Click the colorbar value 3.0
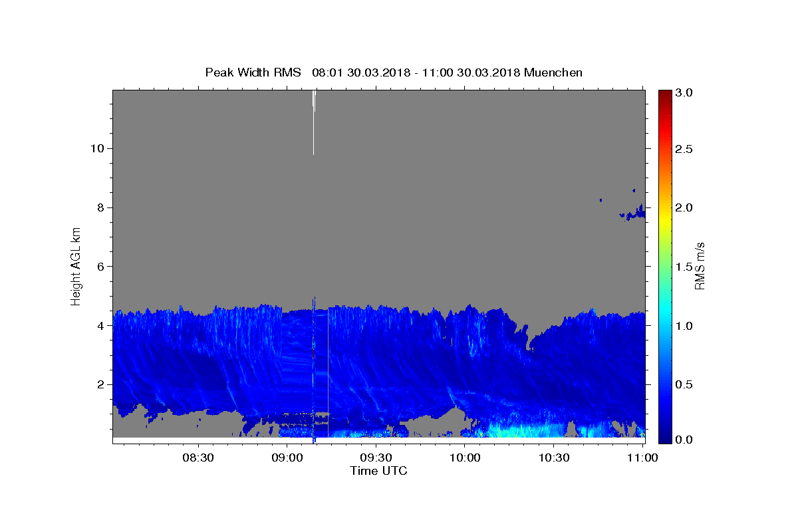Screen dimensions: 798x532 tap(684, 92)
